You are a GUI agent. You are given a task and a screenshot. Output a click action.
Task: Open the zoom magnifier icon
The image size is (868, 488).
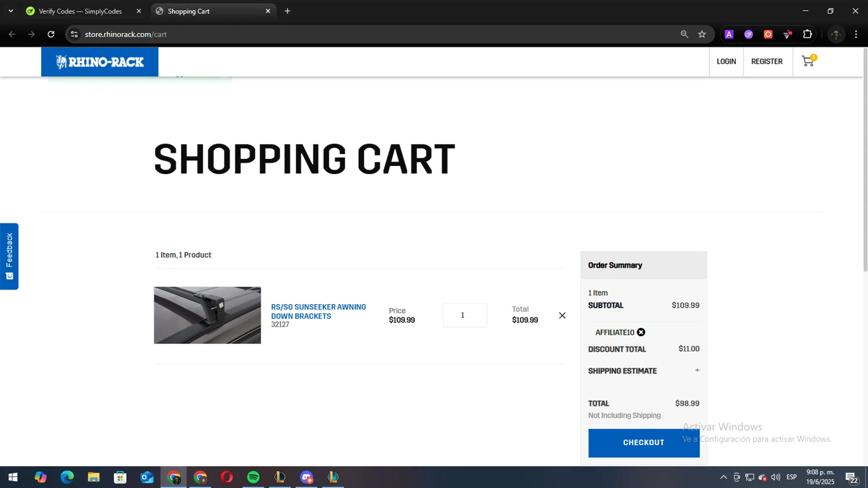tap(685, 34)
